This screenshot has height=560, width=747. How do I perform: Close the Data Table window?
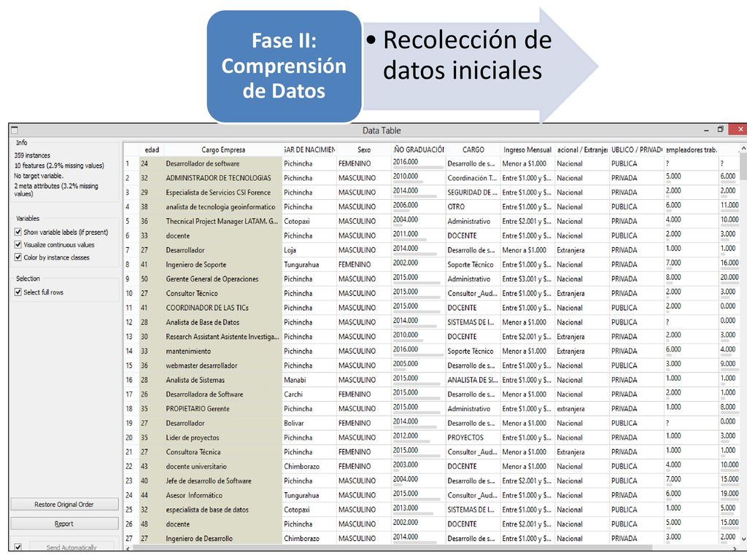740,130
